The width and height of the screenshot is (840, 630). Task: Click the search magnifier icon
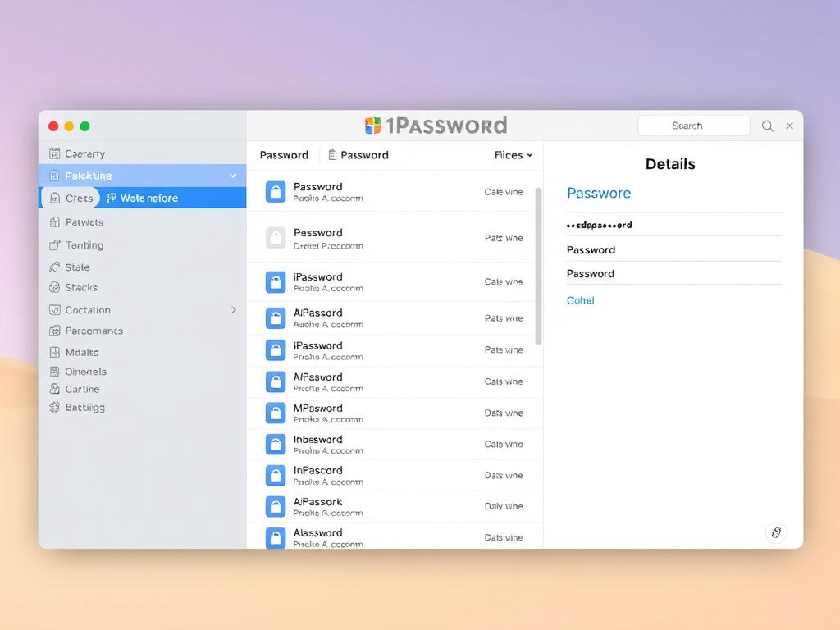[x=767, y=126]
